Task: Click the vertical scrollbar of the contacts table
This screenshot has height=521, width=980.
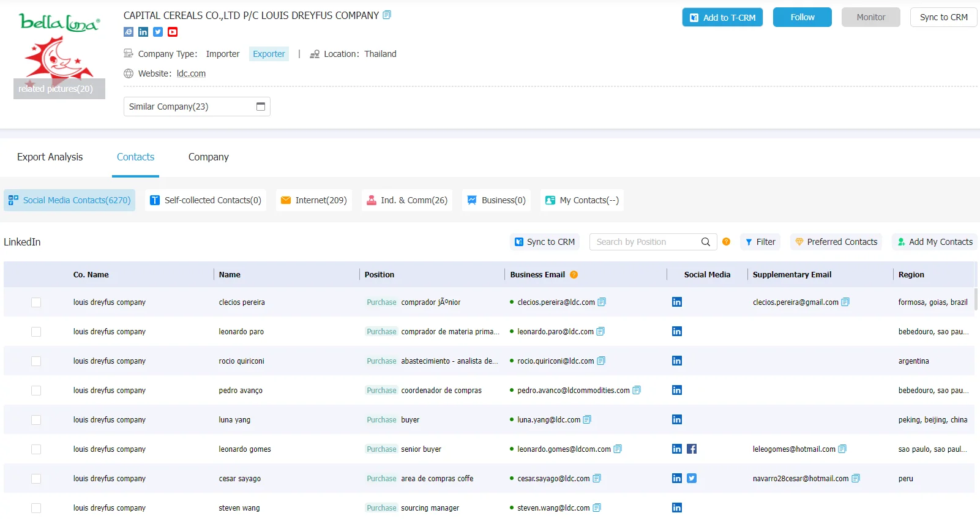Action: (x=976, y=299)
